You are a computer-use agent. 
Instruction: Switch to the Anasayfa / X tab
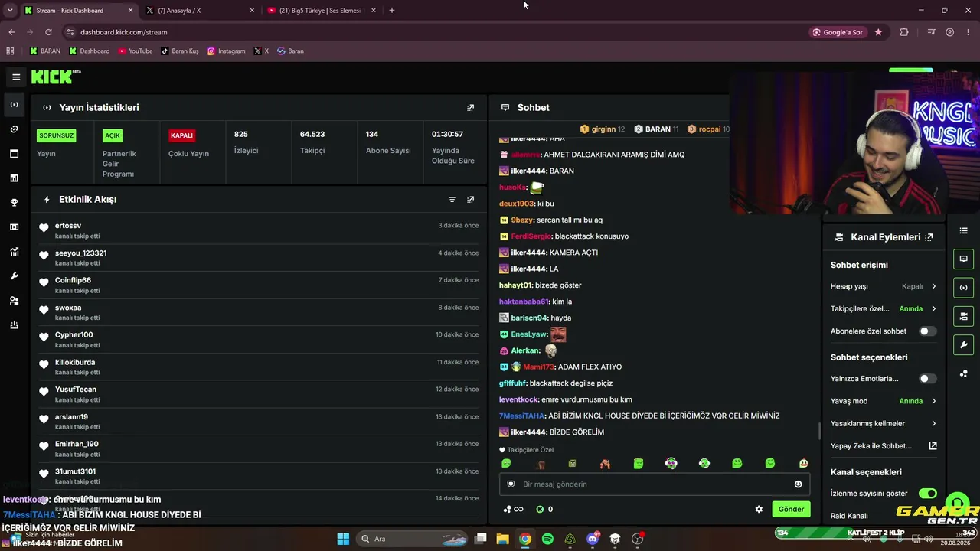[x=201, y=11]
